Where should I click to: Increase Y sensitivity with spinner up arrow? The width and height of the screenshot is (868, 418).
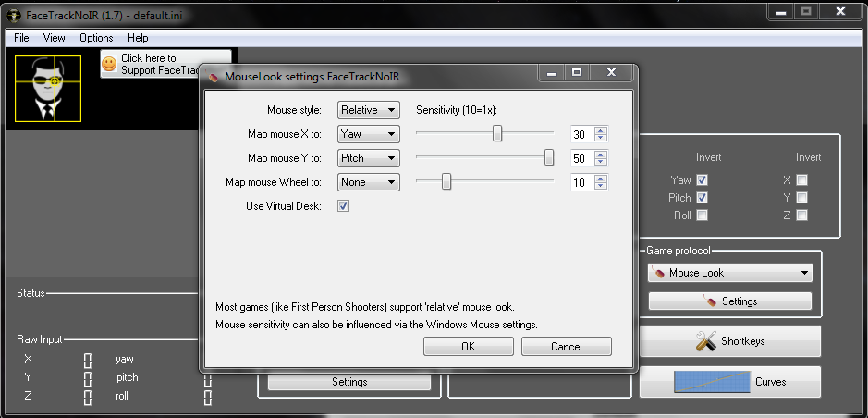coord(601,154)
